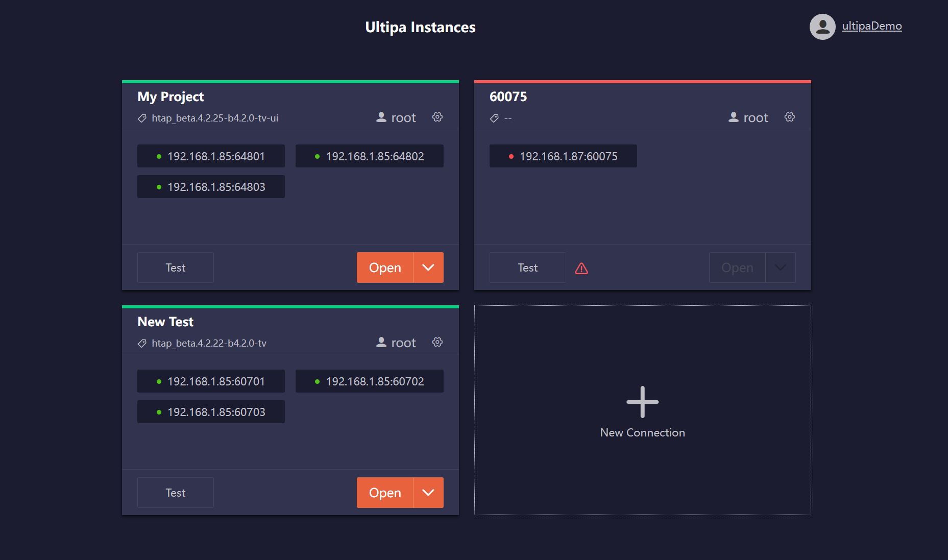Open the My Project instance

click(x=385, y=267)
